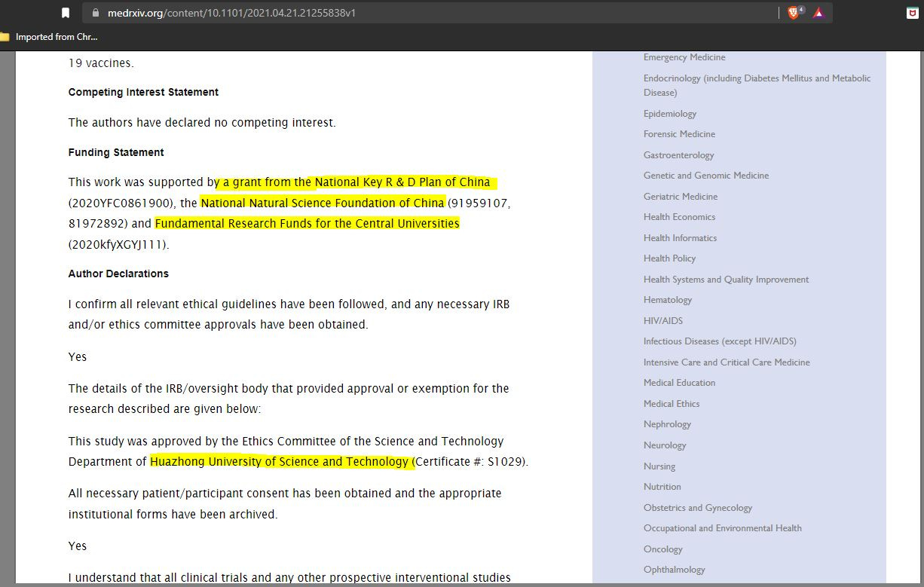924x587 pixels.
Task: Open Obstetrics and Gynecology link
Action: (698, 508)
